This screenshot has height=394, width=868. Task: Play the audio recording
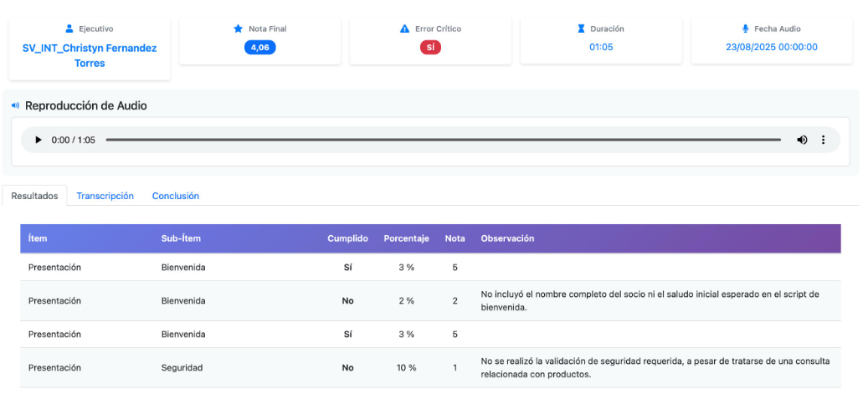click(x=38, y=140)
